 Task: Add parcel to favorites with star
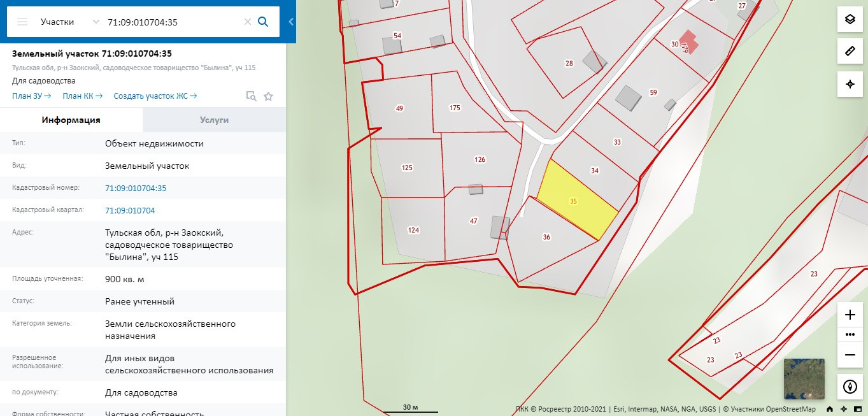[268, 96]
